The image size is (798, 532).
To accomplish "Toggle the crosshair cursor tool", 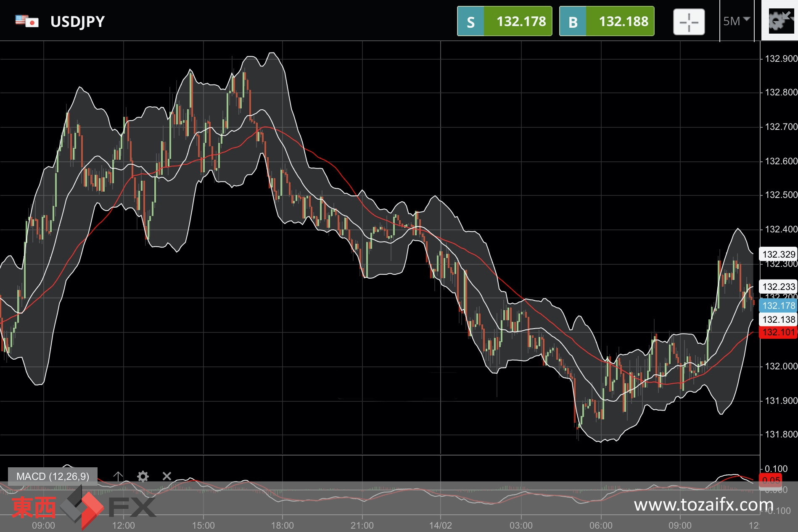I will click(x=689, y=22).
